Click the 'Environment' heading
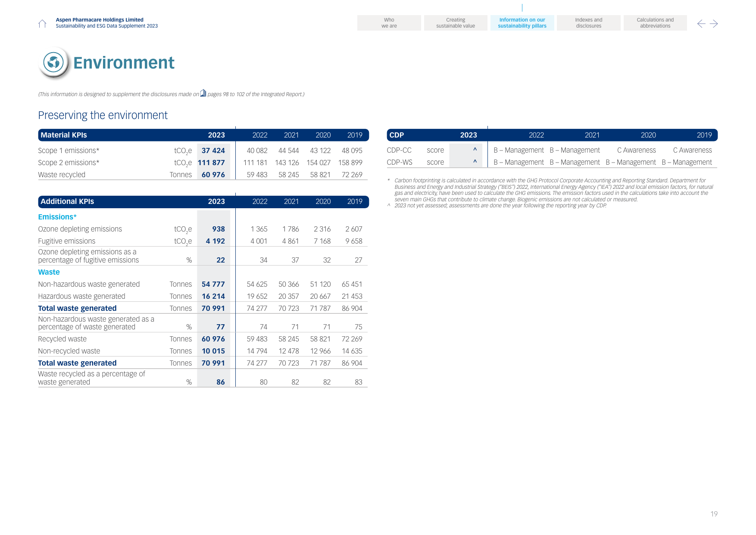Screen dimensions: 756x535 pos(124,63)
